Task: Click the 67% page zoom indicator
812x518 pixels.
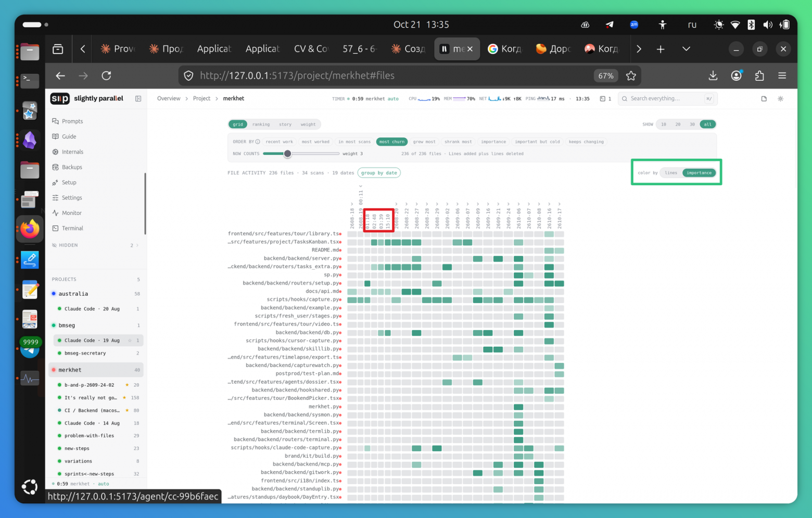Action: pos(606,75)
